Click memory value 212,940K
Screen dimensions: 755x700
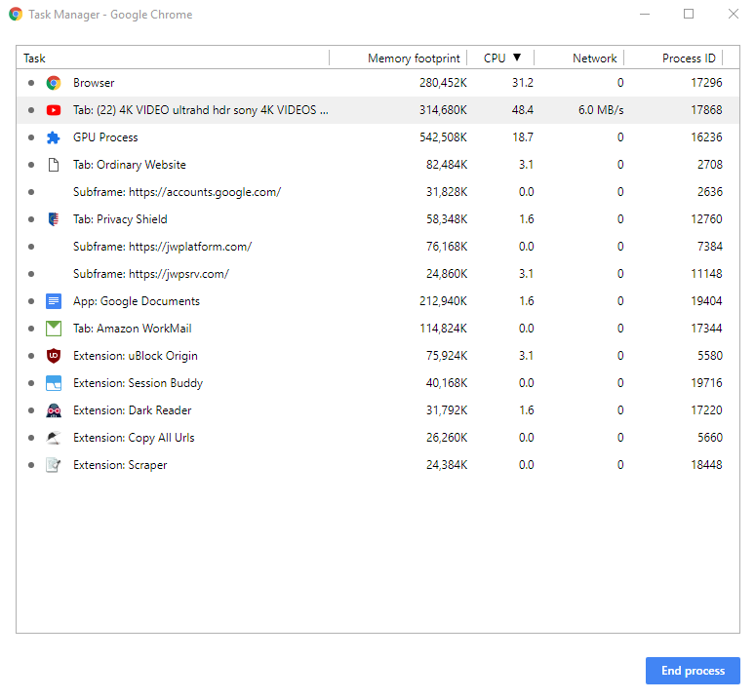[443, 301]
